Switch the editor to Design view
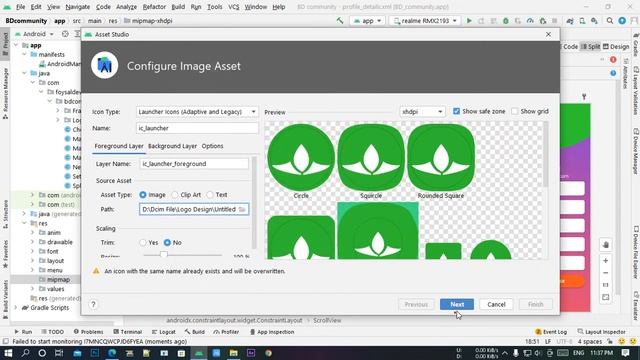640x360 pixels. tap(616, 47)
